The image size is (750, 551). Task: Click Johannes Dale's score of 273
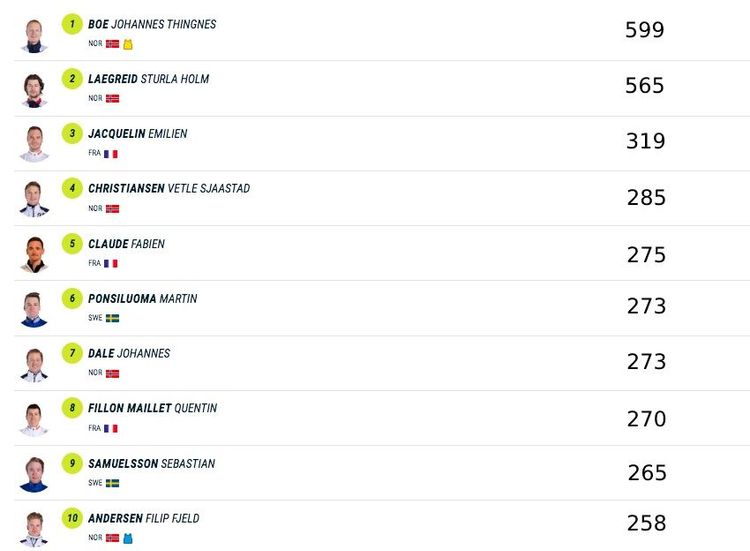[x=646, y=362]
